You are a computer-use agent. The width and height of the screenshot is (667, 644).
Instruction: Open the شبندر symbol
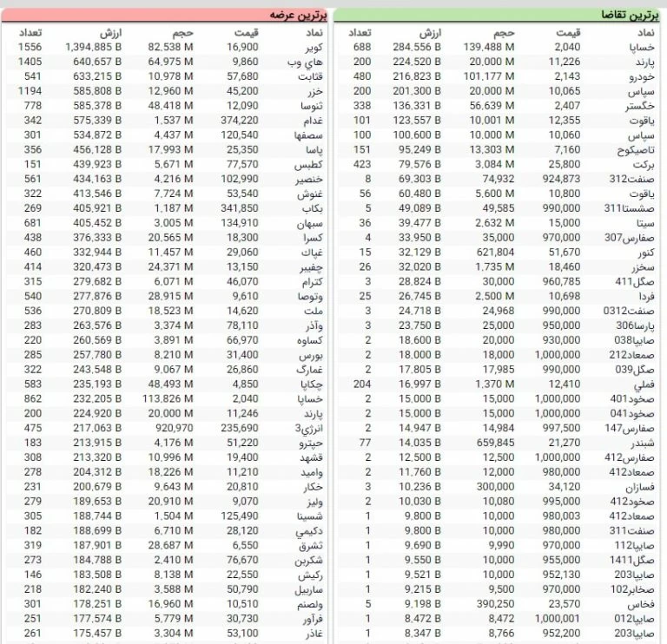642,444
